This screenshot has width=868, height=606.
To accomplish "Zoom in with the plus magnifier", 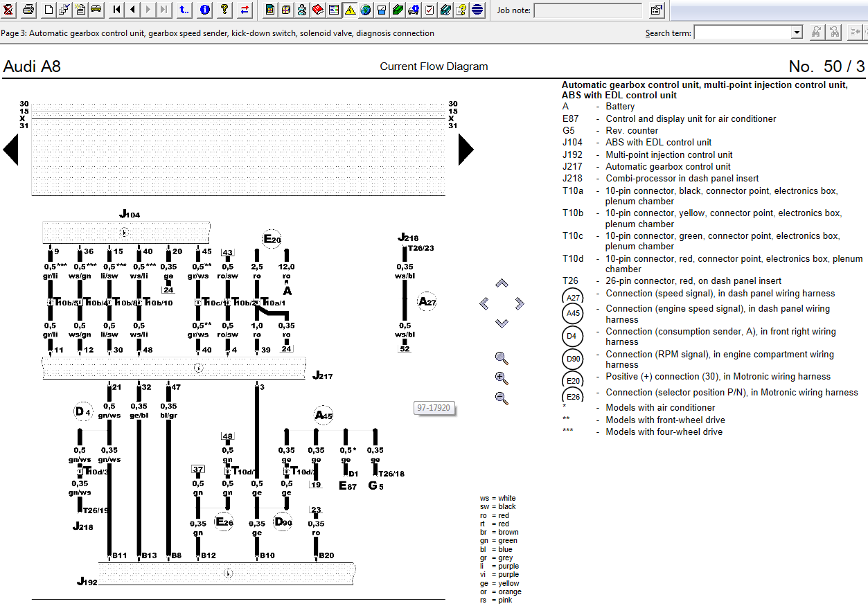I will coord(502,378).
